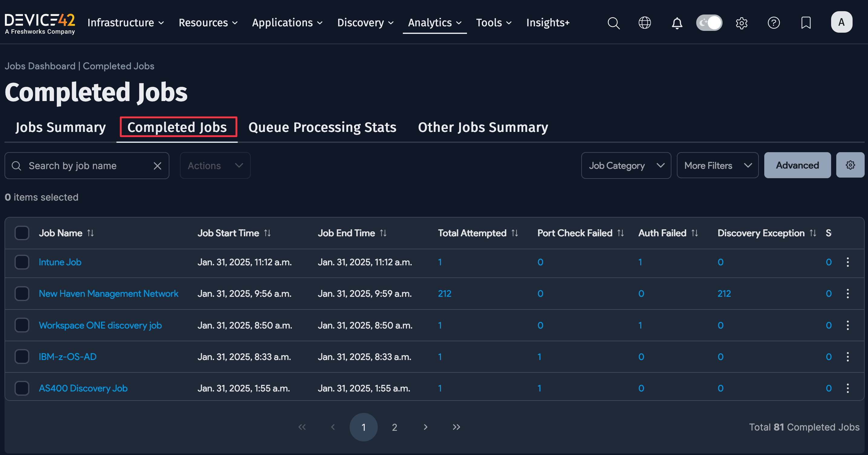Open the Analytics menu
The image size is (868, 455).
tap(434, 23)
